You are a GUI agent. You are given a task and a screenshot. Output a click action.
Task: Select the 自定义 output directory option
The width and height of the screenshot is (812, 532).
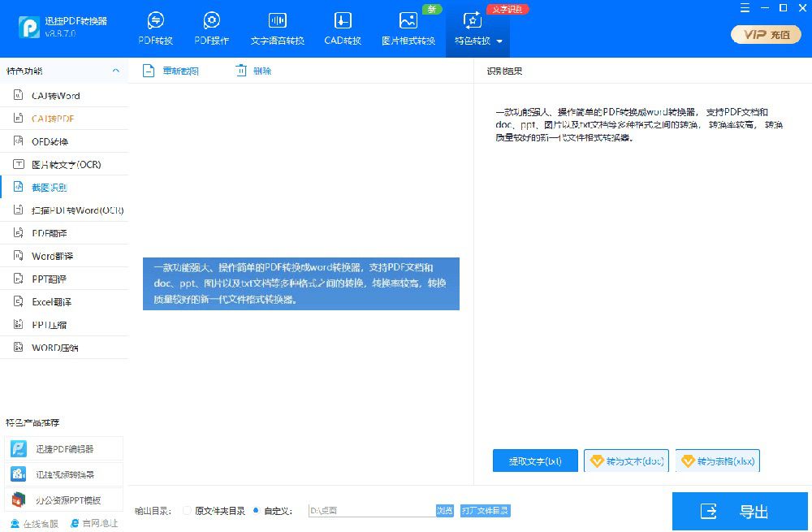point(256,511)
